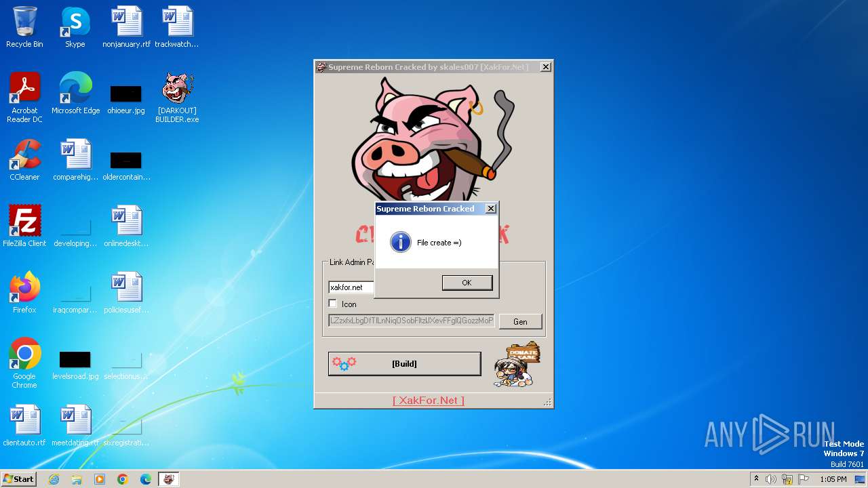Select the onlinedeskt document icon
Screen dimensions: 868x488
pos(126,226)
